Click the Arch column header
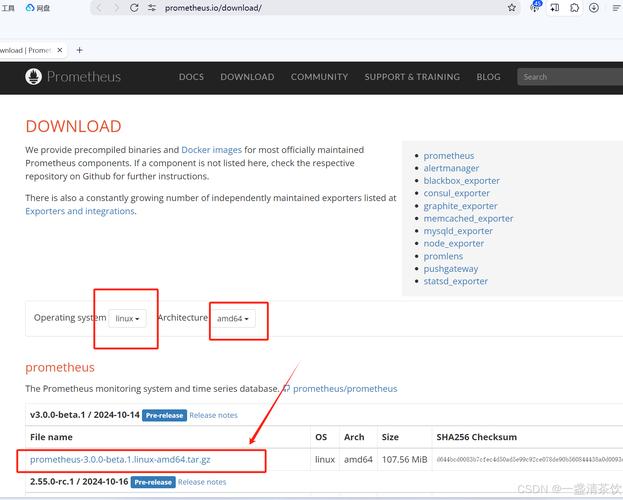This screenshot has height=500, width=623. point(354,437)
